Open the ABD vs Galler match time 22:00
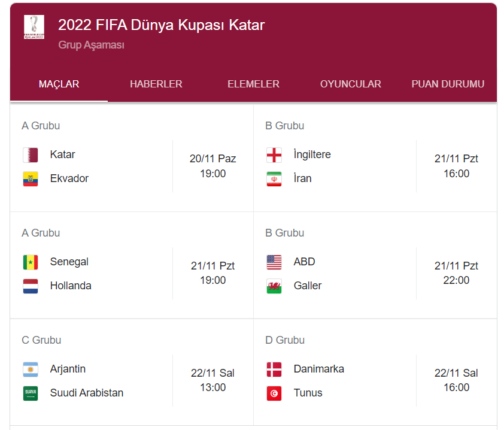Screen dimensions: 504x430 click(456, 280)
